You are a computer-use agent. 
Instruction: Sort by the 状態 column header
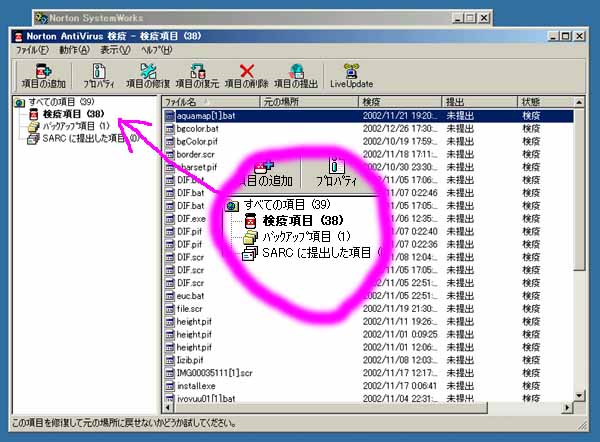[546, 102]
